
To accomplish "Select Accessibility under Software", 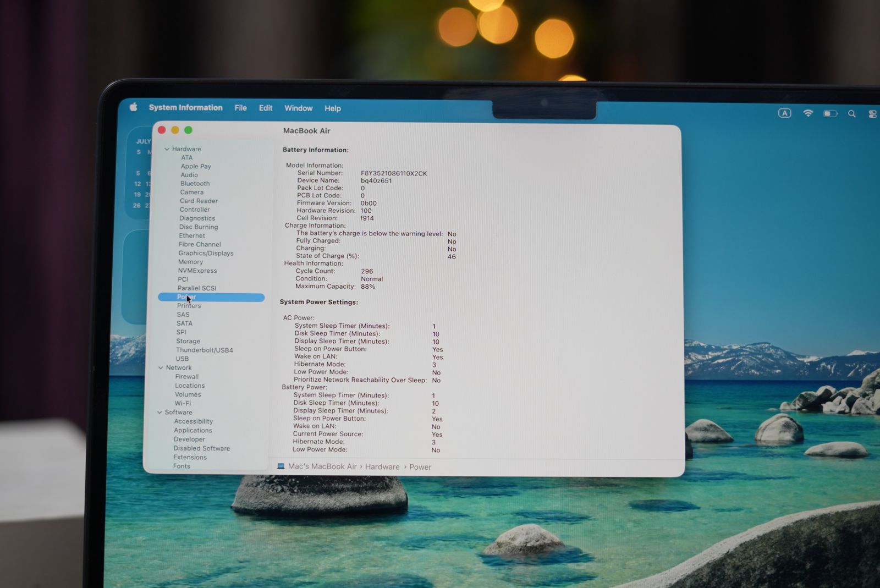I will coord(193,421).
